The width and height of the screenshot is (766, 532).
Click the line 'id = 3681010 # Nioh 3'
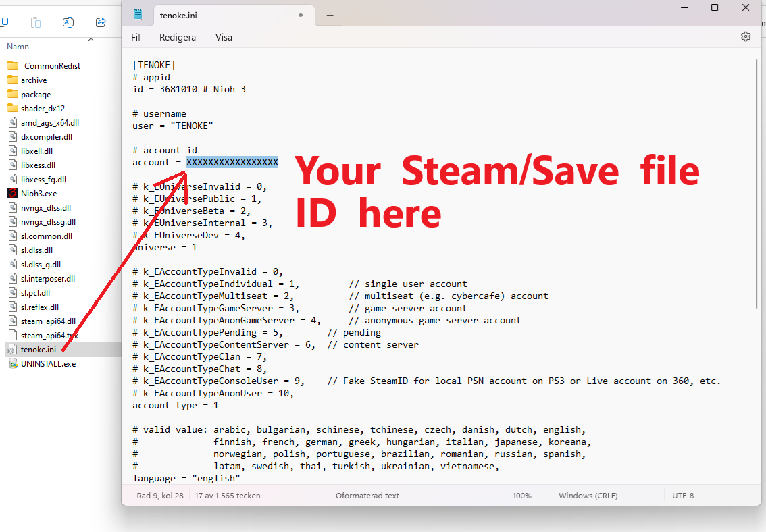[189, 89]
